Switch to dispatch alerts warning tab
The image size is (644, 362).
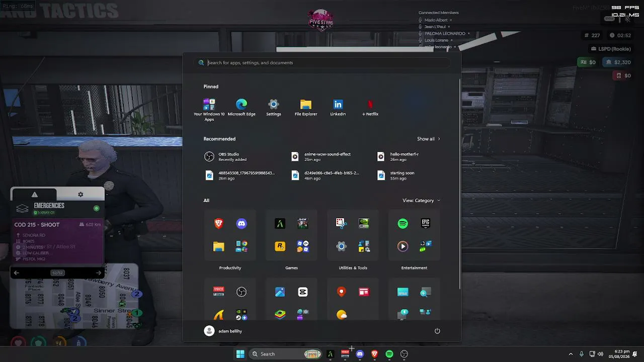(x=34, y=195)
